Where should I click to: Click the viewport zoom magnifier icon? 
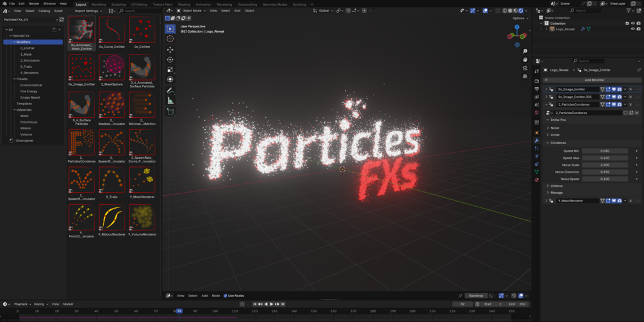pos(525,51)
